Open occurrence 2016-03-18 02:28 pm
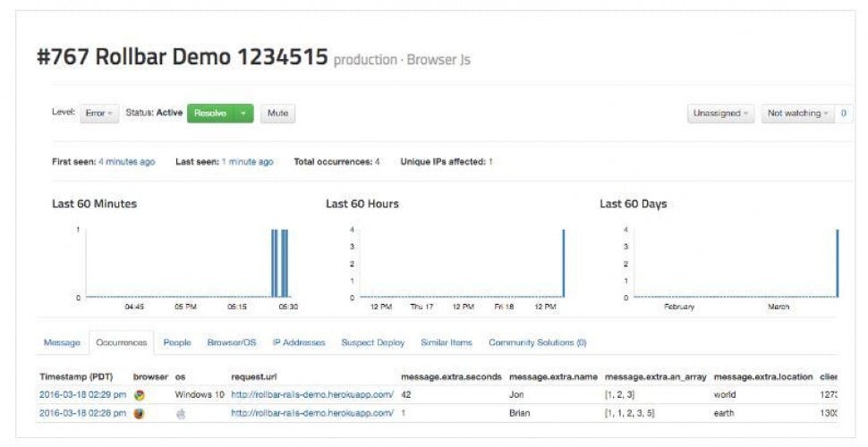868x447 pixels. tap(82, 413)
